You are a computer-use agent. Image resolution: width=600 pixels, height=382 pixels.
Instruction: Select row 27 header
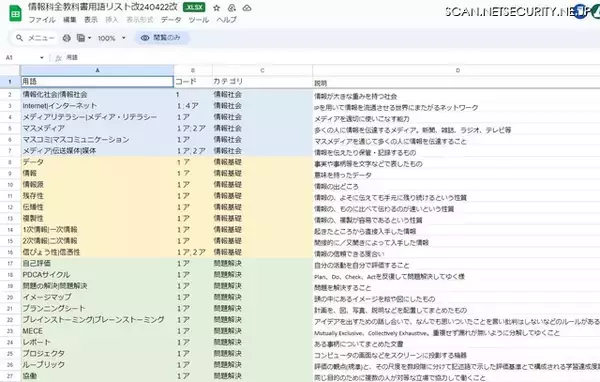pyautogui.click(x=10, y=376)
